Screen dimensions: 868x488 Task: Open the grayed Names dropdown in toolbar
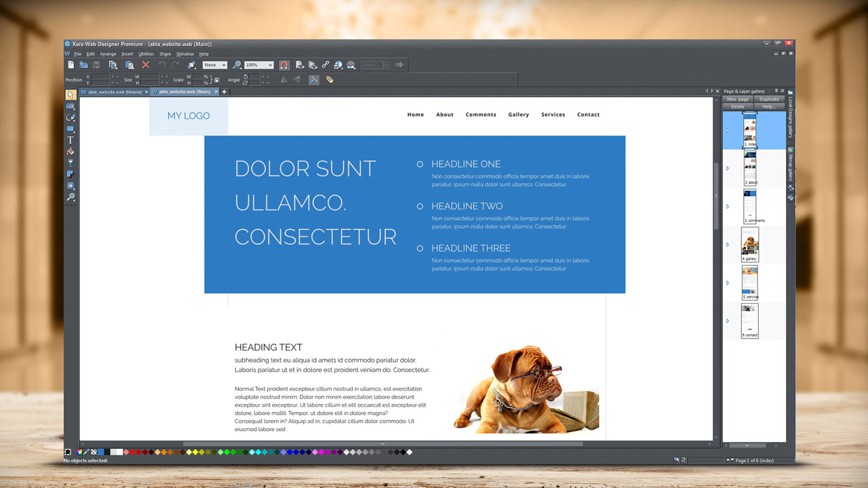pyautogui.click(x=376, y=65)
